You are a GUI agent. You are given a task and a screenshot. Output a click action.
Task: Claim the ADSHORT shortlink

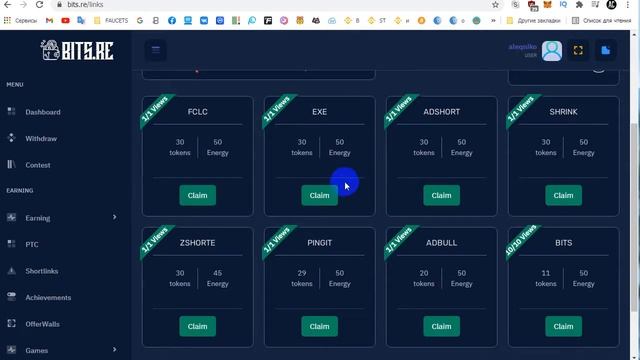tap(441, 195)
